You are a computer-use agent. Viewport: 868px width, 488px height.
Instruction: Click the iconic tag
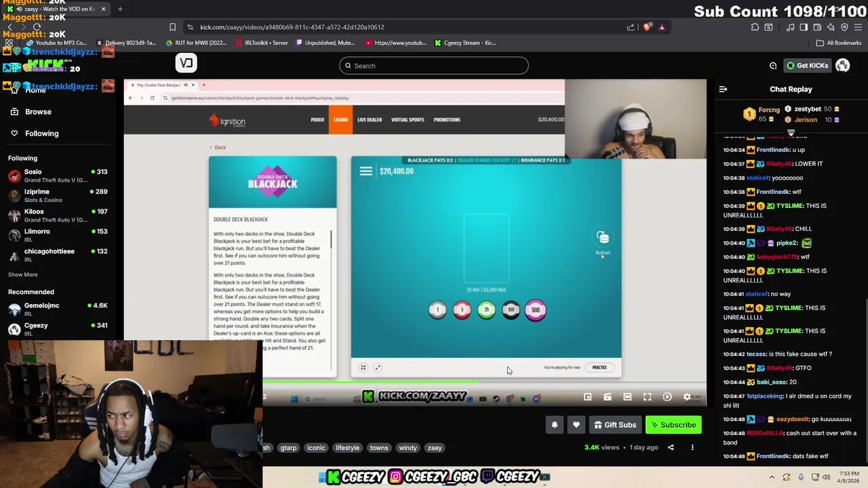[x=316, y=448]
